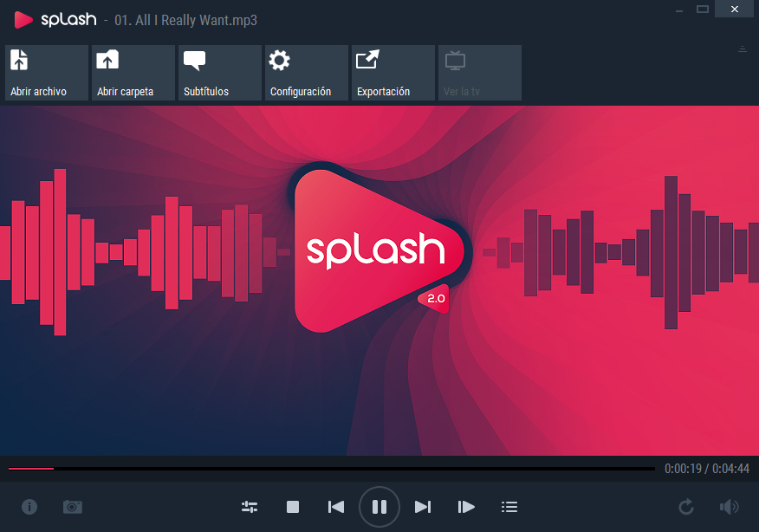The width and height of the screenshot is (759, 532).
Task: Click the disabled Ver la tv option
Action: click(479, 73)
